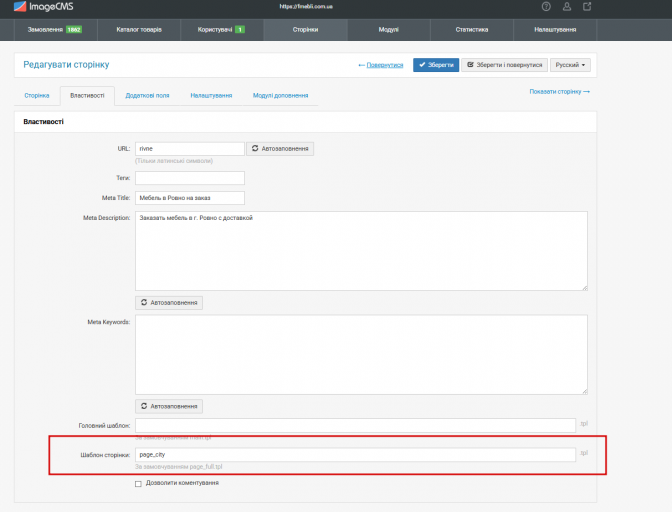Viewport: 672px width, 512px height.
Task: Click the ImageCMS logo
Action: (x=43, y=6)
